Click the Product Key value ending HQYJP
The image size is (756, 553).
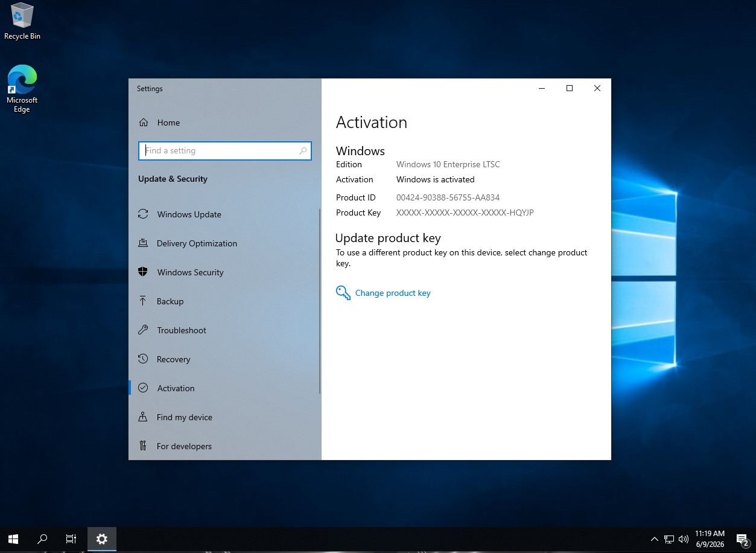click(465, 213)
